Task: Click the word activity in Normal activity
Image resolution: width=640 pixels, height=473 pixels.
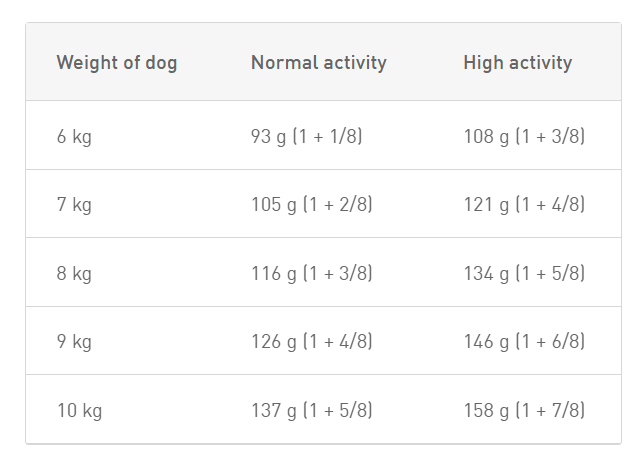Action: (x=355, y=64)
